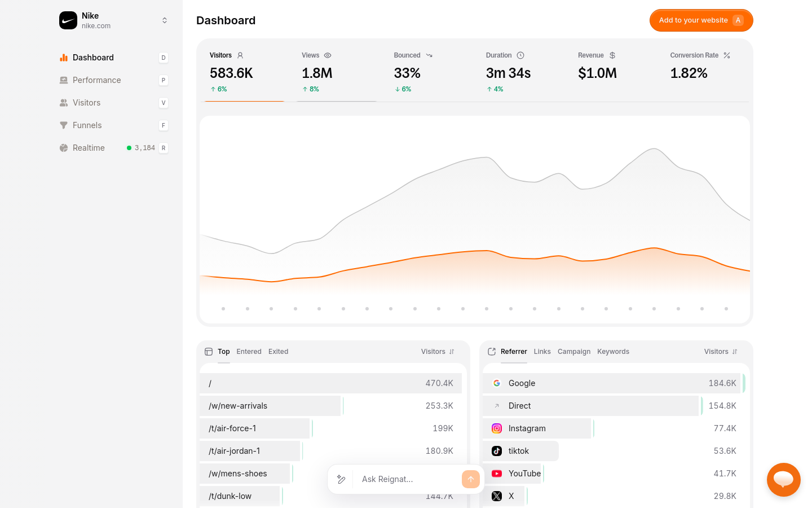Navigate to Funnels in the sidebar
Screen dimensions: 812x508
114,125
